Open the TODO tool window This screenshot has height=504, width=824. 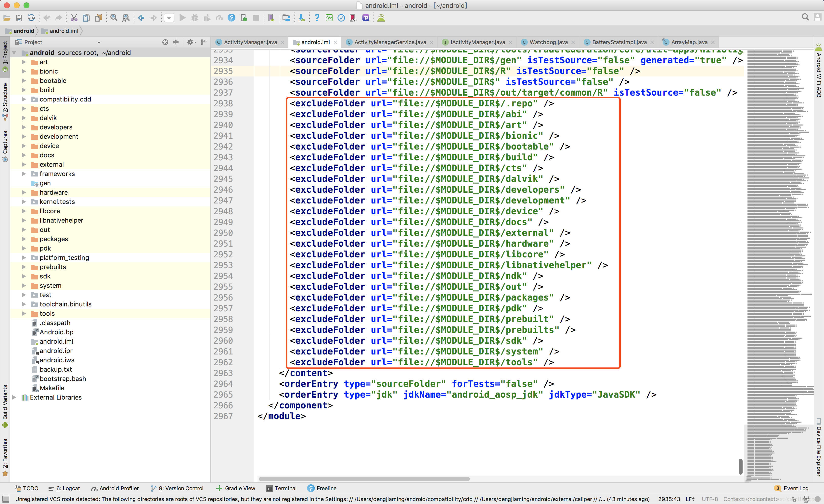[x=27, y=488]
